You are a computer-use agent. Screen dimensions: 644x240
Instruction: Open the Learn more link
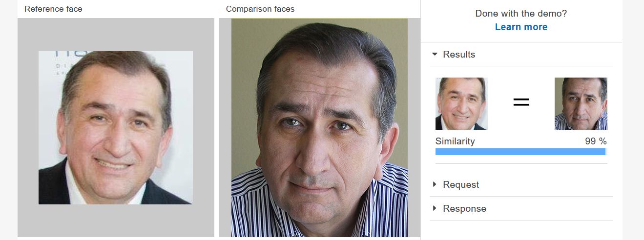coord(521,27)
